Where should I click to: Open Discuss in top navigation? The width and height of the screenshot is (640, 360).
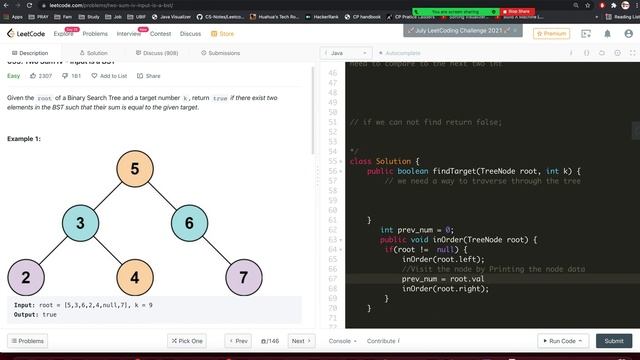pyautogui.click(x=190, y=34)
